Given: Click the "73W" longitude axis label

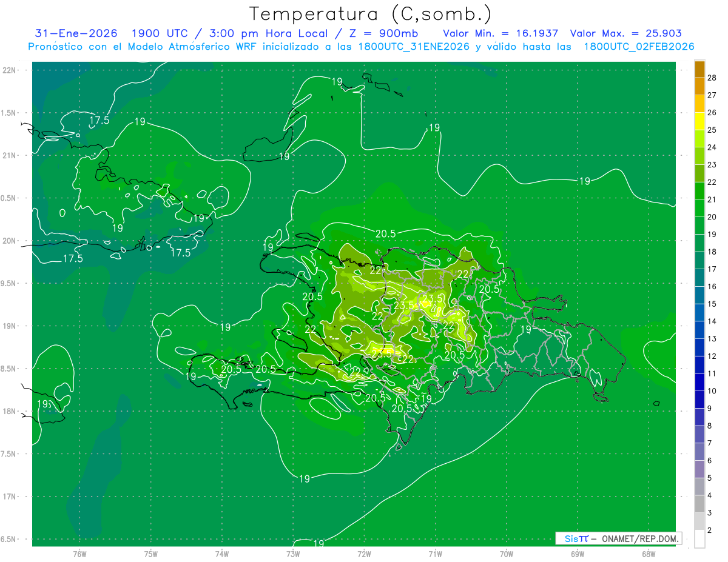Looking at the screenshot, I should point(293,554).
